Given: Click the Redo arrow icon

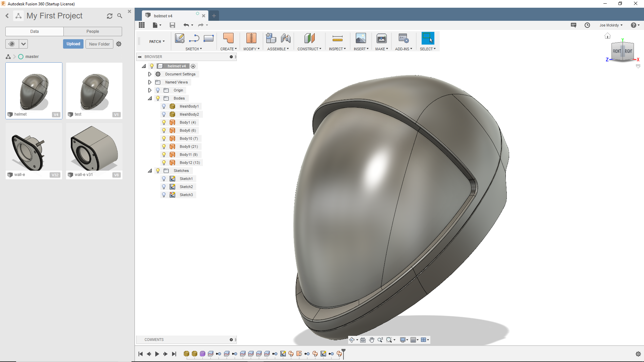Looking at the screenshot, I should click(201, 25).
